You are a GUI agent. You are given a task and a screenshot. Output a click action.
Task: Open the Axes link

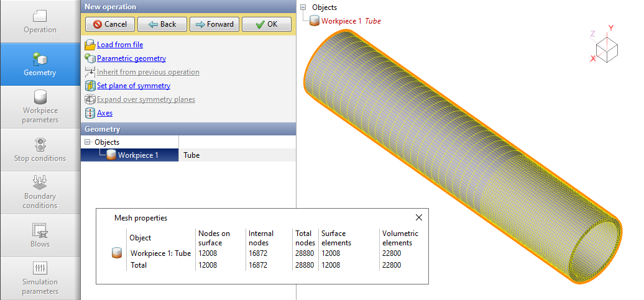[x=104, y=113]
